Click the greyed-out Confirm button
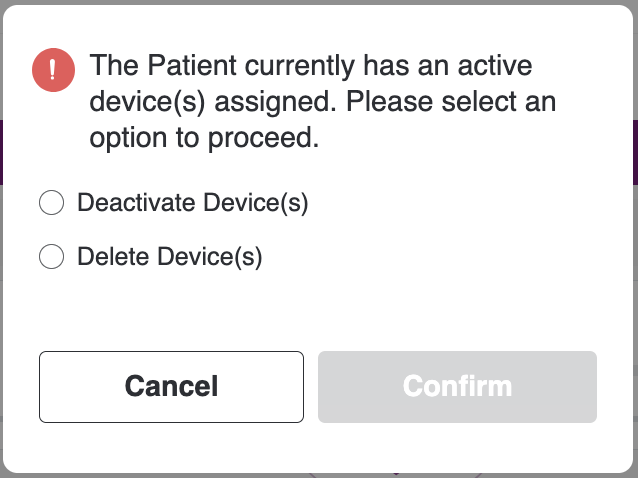Screen dimensions: 638x478 457,387
